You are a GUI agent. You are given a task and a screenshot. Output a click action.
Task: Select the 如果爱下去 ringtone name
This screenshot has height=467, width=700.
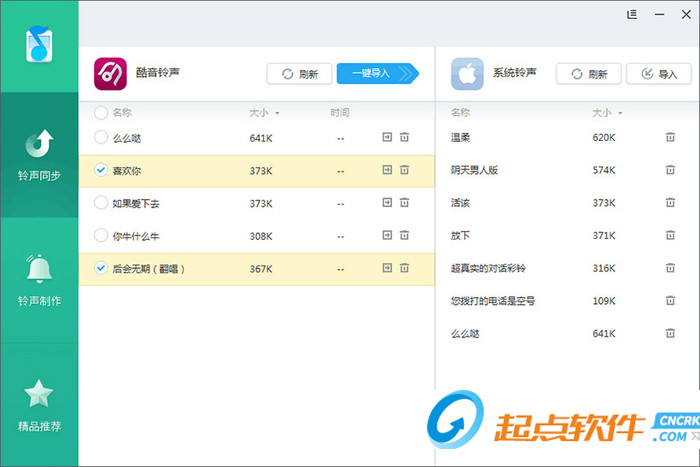click(x=136, y=204)
